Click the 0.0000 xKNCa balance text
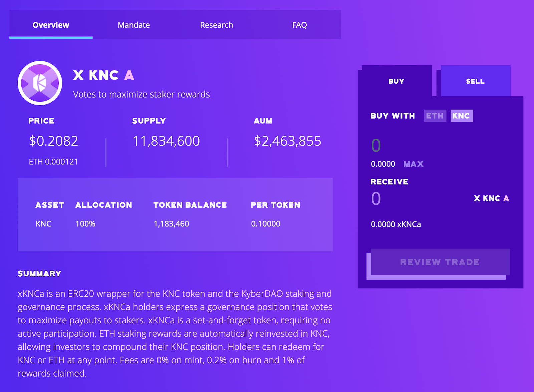Screen dimensions: 534x392 [x=396, y=224]
